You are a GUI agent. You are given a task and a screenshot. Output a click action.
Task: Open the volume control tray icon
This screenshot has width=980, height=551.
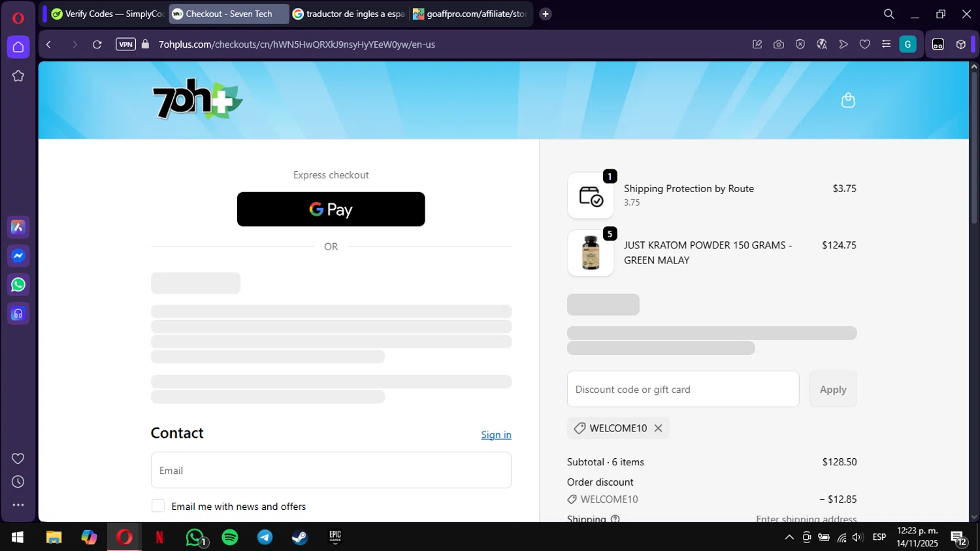point(858,537)
